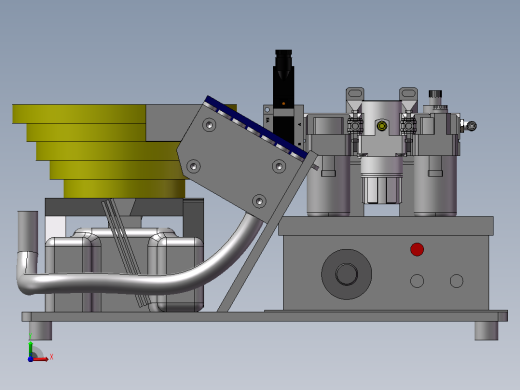The width and height of the screenshot is (520, 390).
Task: Select the right foot under the base plate
Action: click(x=486, y=330)
